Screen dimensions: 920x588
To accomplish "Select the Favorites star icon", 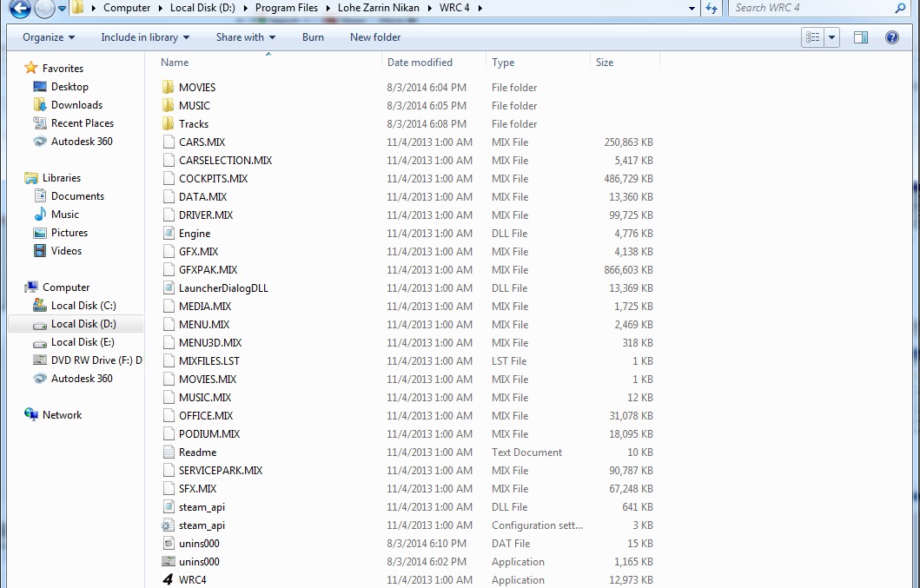I will point(31,68).
